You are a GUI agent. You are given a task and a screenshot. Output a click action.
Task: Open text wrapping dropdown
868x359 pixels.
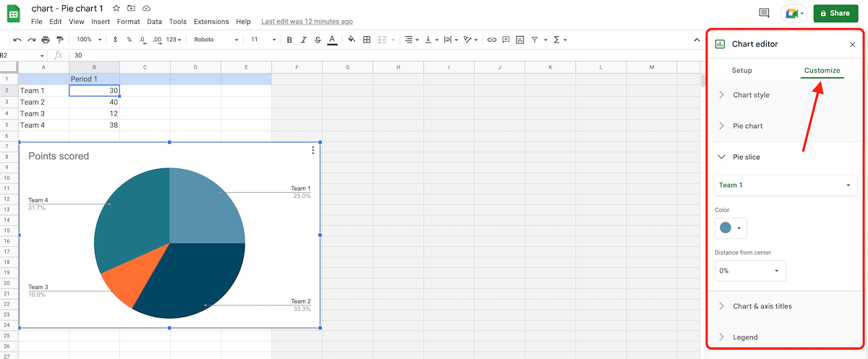(450, 40)
